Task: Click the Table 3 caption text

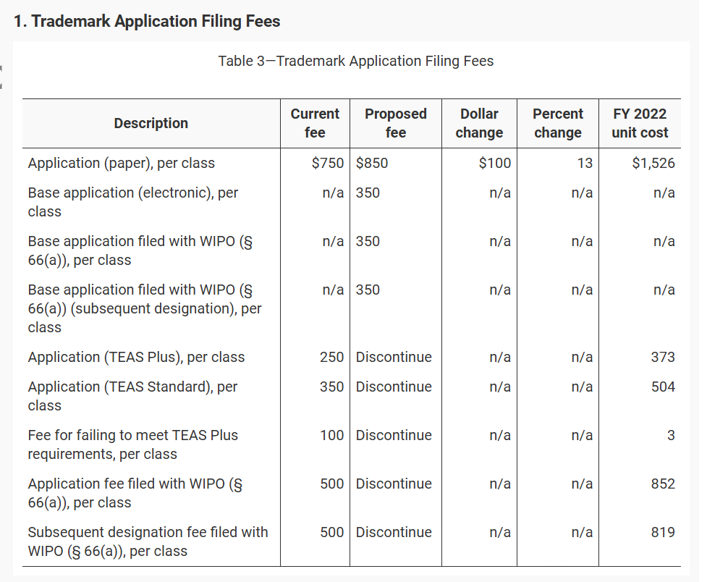Action: (x=356, y=61)
